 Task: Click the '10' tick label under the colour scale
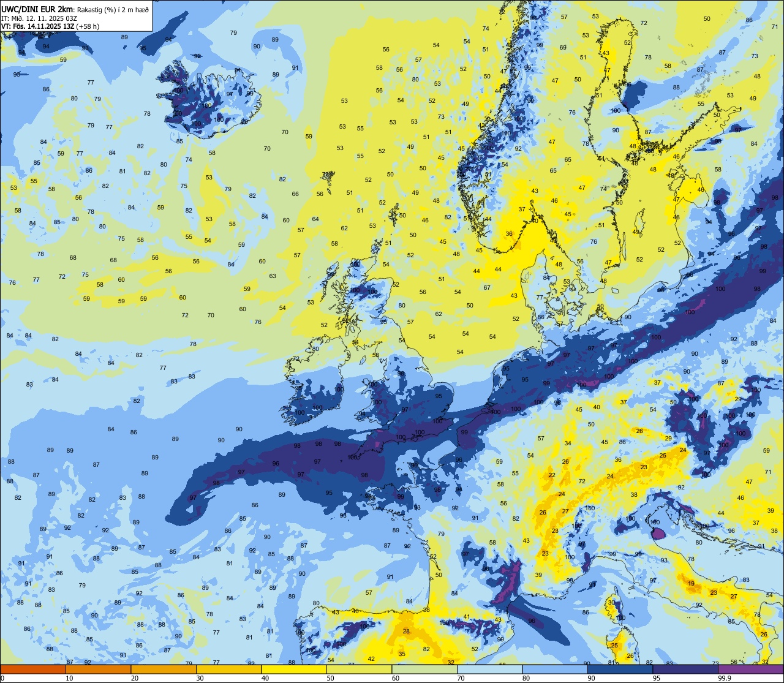70,678
